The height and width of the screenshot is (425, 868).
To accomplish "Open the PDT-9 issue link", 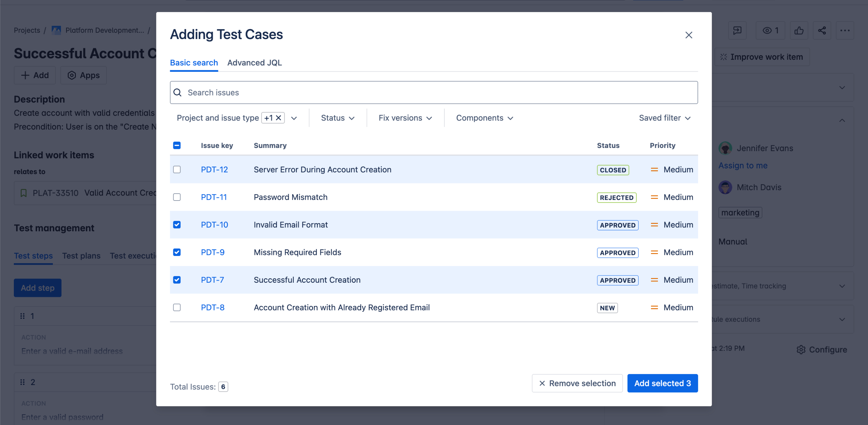I will click(213, 252).
